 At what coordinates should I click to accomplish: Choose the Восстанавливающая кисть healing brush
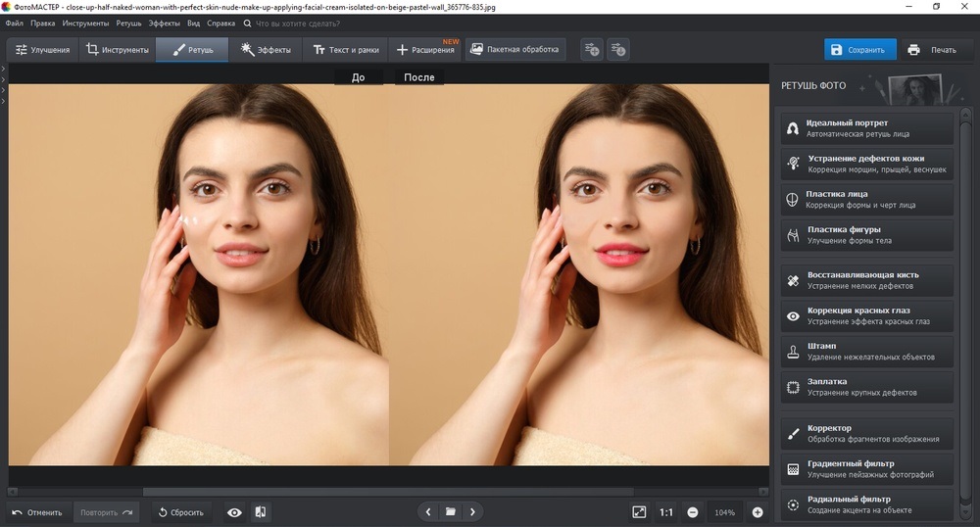pyautogui.click(x=866, y=280)
